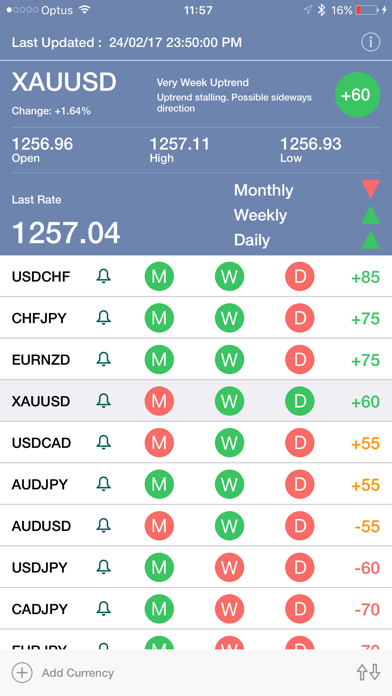Tap the CHFJPY alert bell

click(x=103, y=318)
